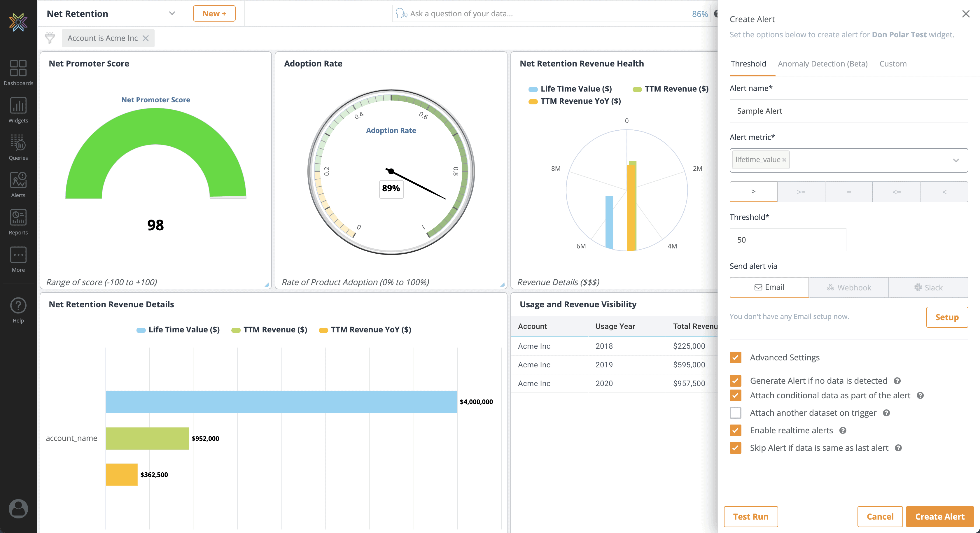Enable Attach another dataset on trigger

click(x=735, y=413)
